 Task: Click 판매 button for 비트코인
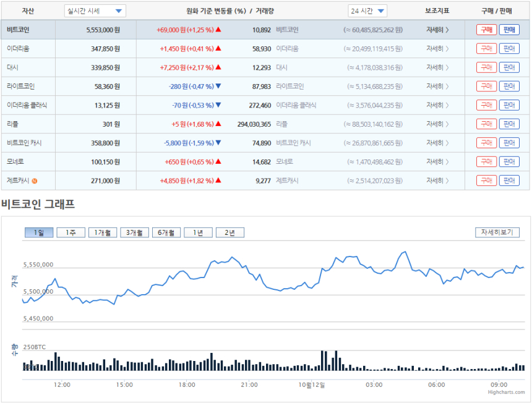pyautogui.click(x=509, y=30)
